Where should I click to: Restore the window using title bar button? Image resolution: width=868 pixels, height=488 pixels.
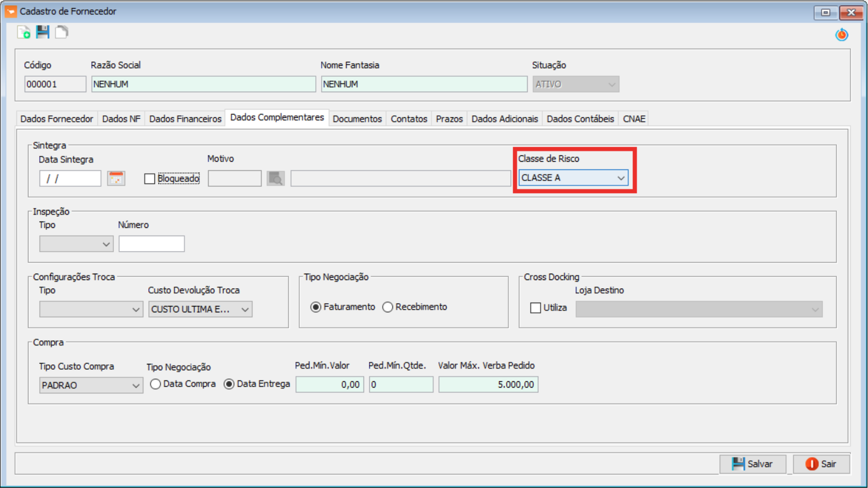coord(826,12)
